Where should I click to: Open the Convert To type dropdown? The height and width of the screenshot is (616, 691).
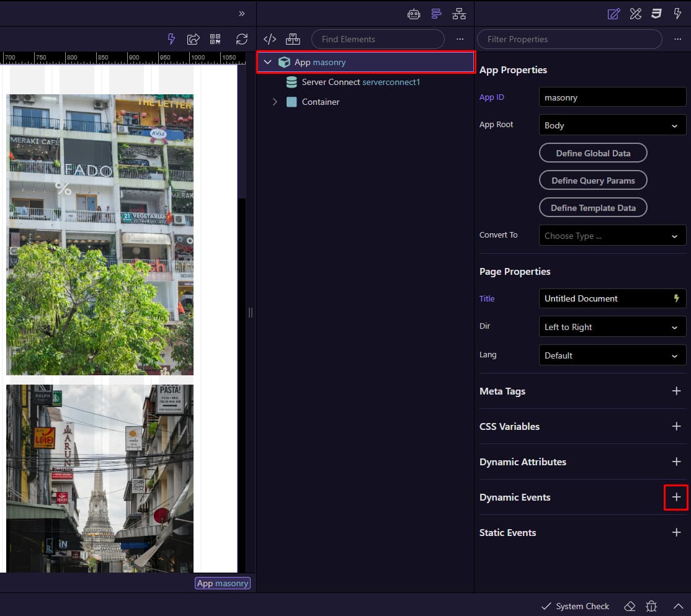pyautogui.click(x=612, y=236)
